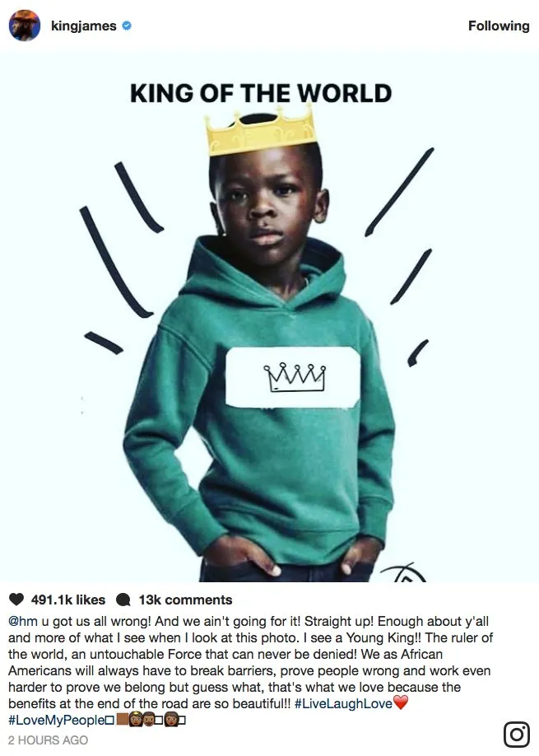Open the kingjames profile avatar
This screenshot has height=756, width=539.
pos(25,25)
